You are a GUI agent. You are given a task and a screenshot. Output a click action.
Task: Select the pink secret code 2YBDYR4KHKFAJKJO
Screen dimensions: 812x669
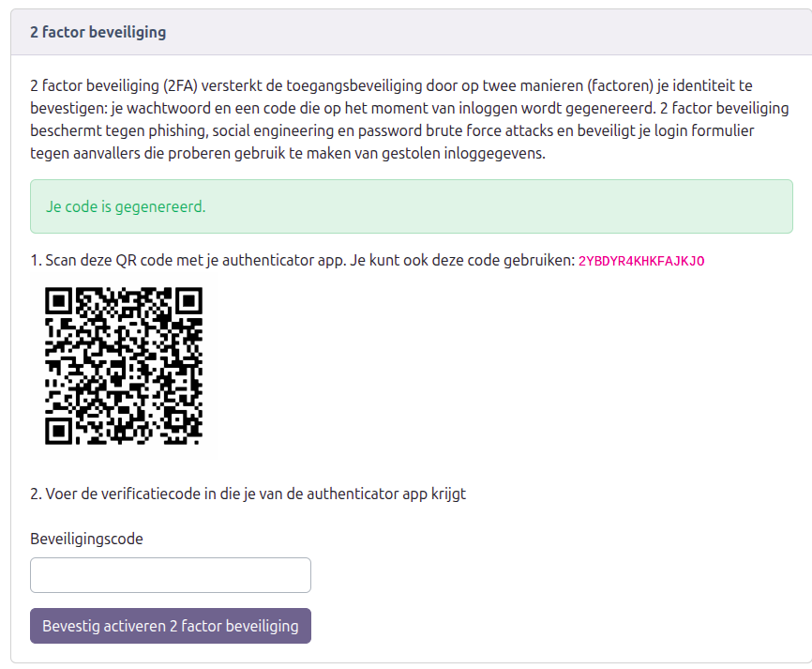tap(641, 261)
